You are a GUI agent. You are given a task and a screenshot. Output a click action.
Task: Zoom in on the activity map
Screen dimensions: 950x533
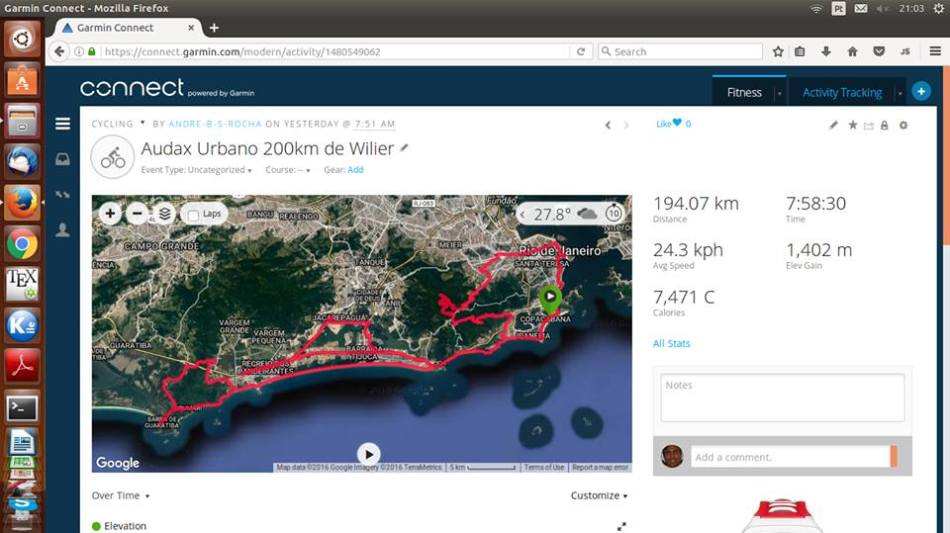[x=110, y=213]
